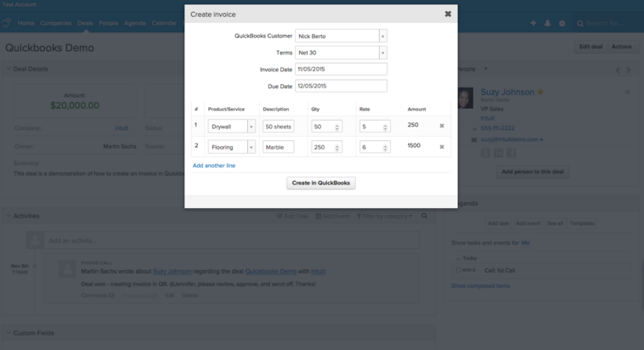644x350 pixels.
Task: Remove Suzy Johnson from deal
Action: 627,92
